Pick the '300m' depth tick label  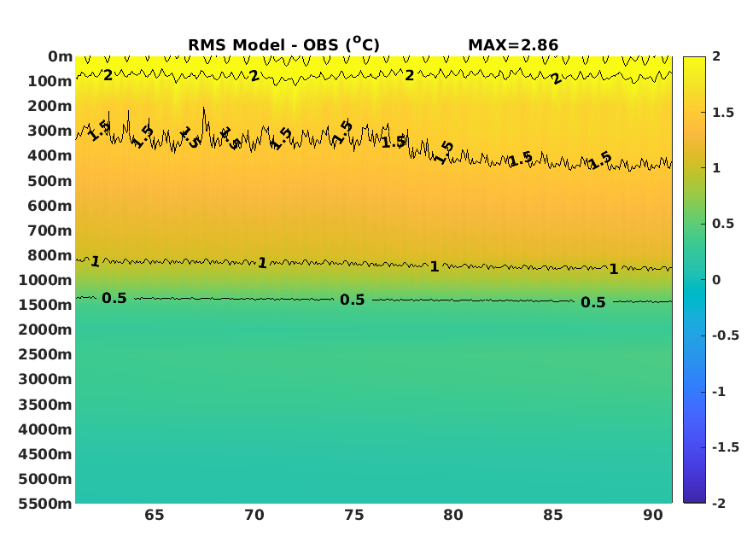[50, 131]
